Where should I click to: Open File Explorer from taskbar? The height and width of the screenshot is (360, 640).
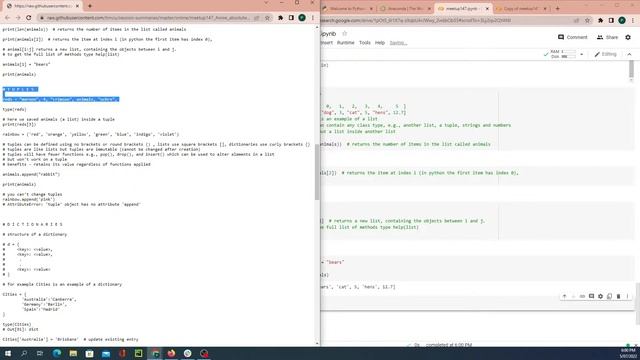[73, 353]
